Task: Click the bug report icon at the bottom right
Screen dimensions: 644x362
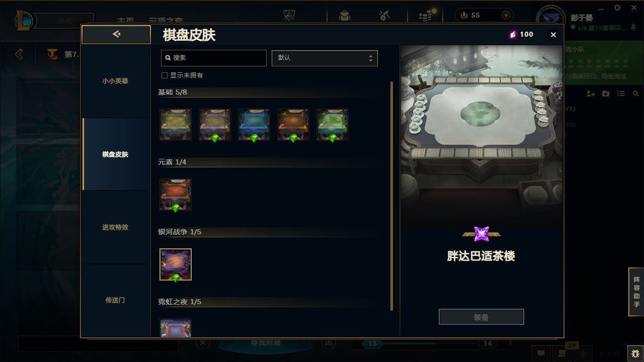Action: coord(635,353)
